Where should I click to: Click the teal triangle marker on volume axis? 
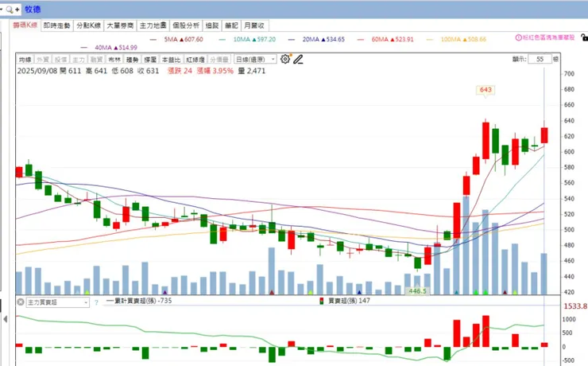(456, 292)
